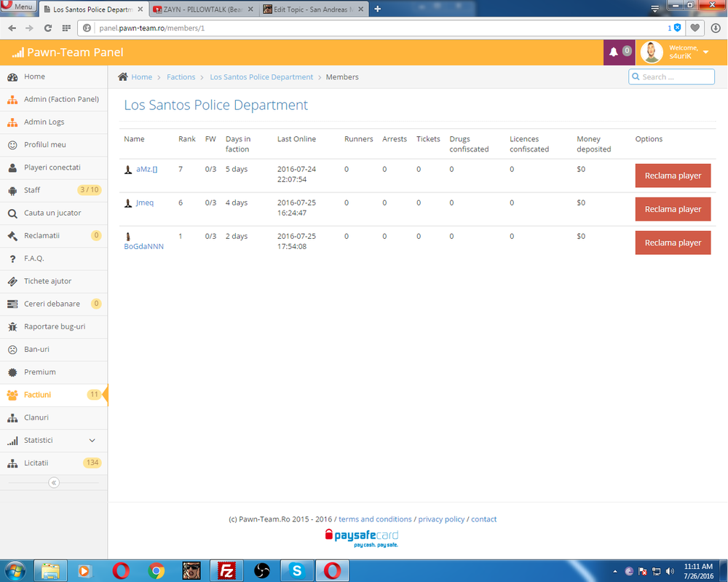Open the Statistici menu item
728x582 pixels.
click(54, 441)
